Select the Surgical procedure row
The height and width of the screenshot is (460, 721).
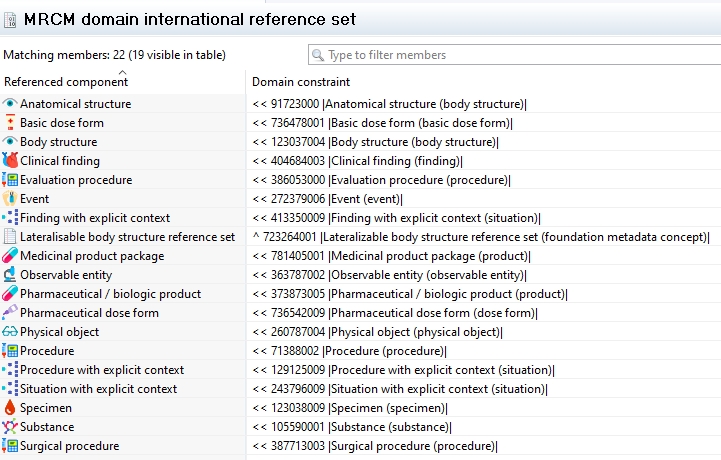coord(69,446)
